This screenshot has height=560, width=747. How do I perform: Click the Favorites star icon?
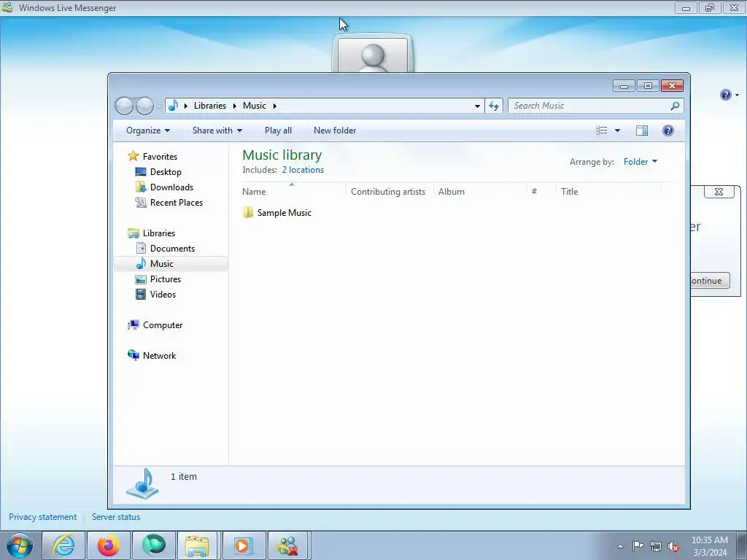133,156
